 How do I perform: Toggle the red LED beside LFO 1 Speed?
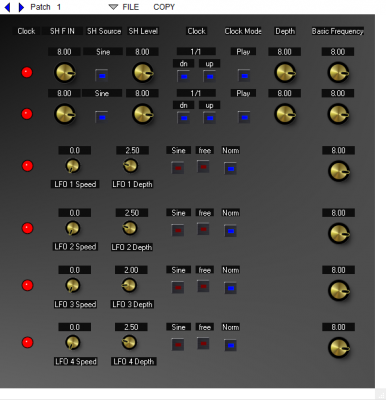coord(27,166)
